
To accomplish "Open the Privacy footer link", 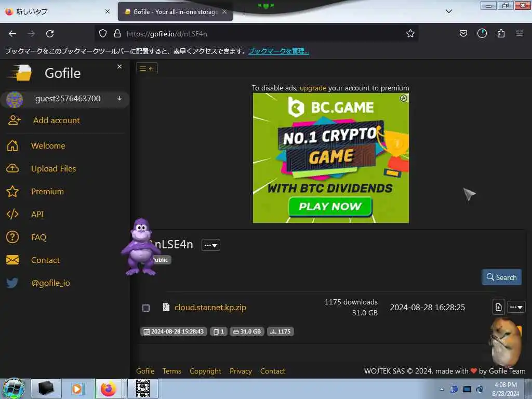I will [241, 371].
